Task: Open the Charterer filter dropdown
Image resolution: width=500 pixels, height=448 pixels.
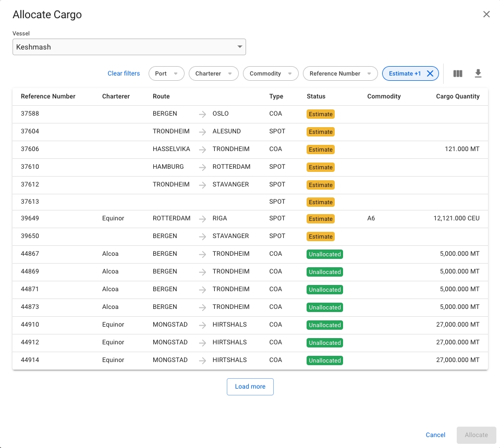Action: tap(213, 73)
